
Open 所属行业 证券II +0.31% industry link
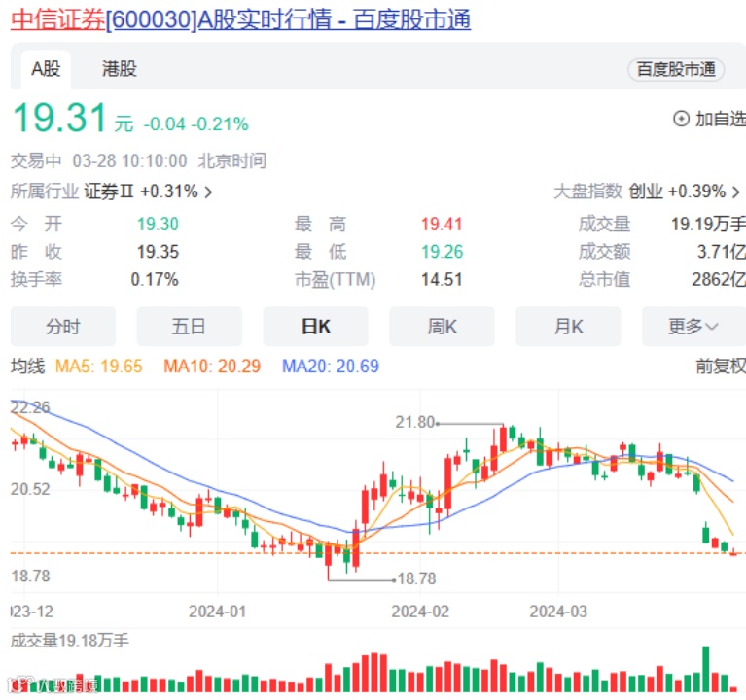tap(111, 192)
